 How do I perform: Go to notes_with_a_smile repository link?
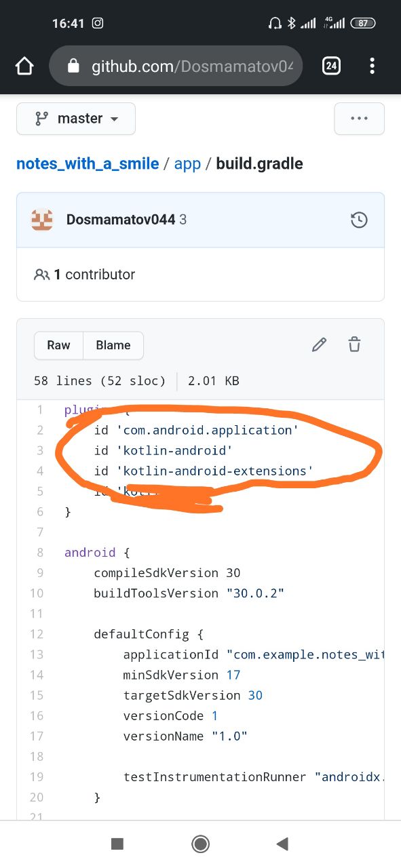[x=88, y=163]
